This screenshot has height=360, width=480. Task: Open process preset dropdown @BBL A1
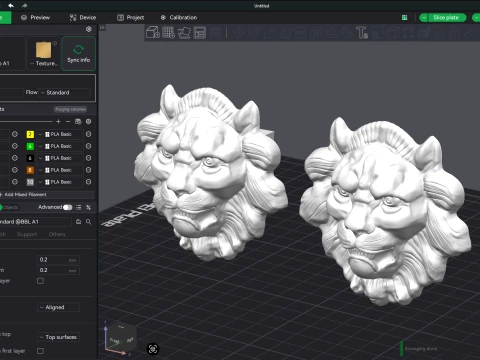coord(35,222)
